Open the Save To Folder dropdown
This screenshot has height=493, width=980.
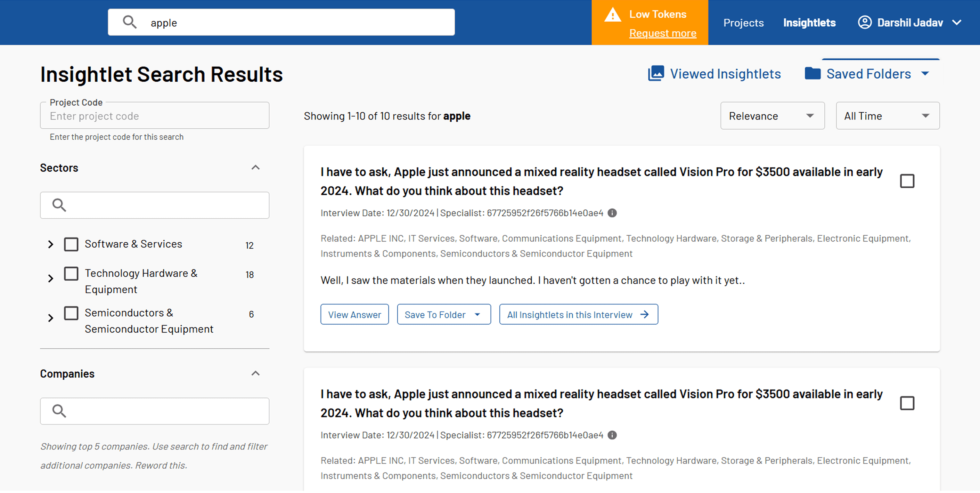pyautogui.click(x=444, y=315)
